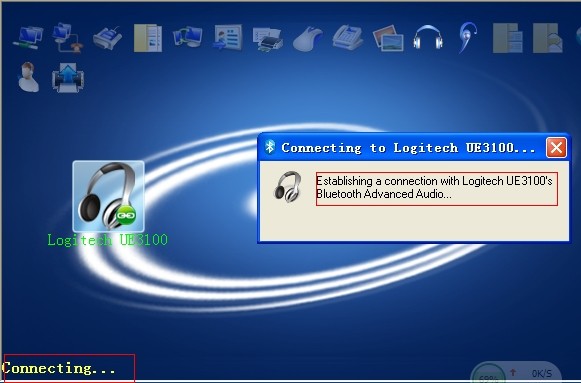Screen dimensions: 581x383
Task: Click the Bluetooth logo in dialog title bar
Action: click(270, 147)
